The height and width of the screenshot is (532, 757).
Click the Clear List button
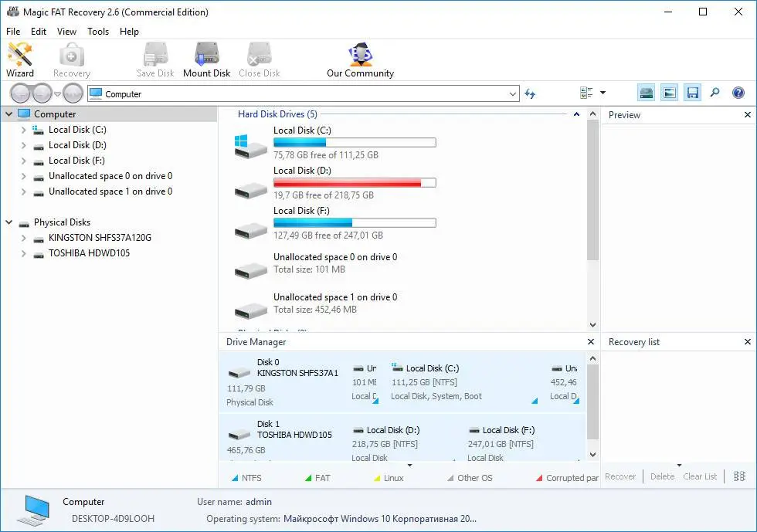[700, 476]
